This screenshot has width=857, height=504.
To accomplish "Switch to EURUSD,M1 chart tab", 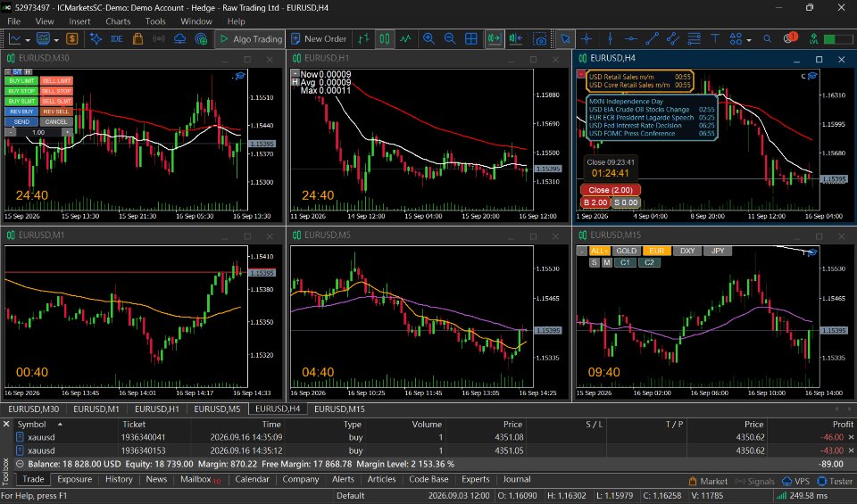I will [x=96, y=409].
